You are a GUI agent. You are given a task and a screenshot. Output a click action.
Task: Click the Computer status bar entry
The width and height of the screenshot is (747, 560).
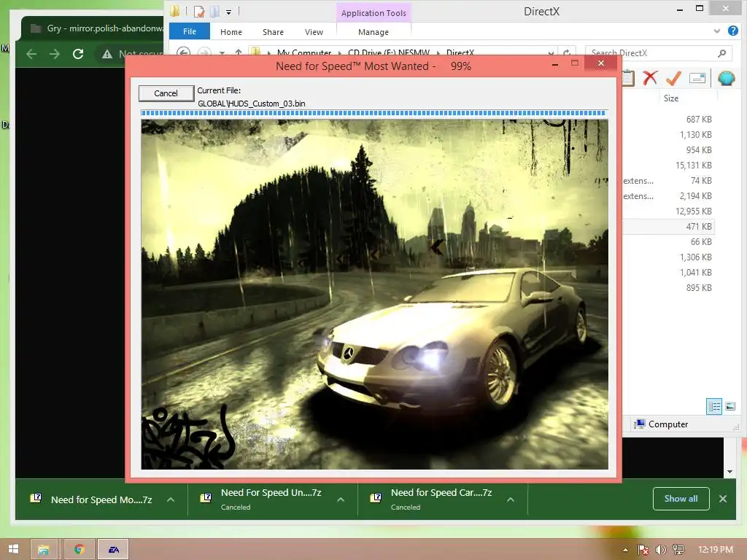[x=661, y=424]
